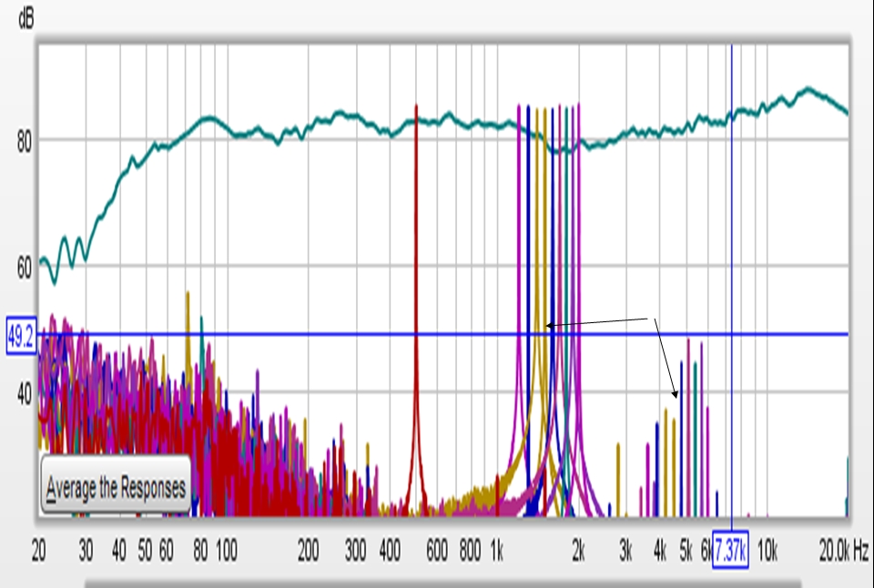Click the dB unit label above the axis
This screenshot has width=874, height=588.
pyautogui.click(x=25, y=18)
